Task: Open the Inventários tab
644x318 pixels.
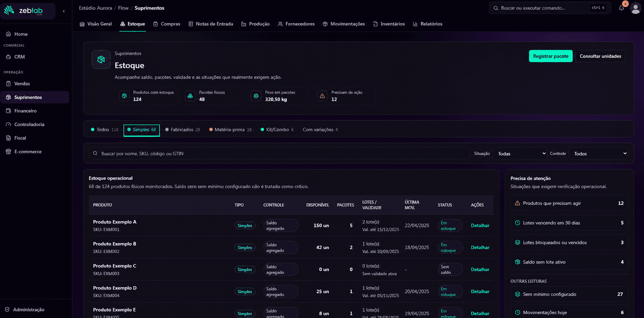Action: pyautogui.click(x=389, y=24)
